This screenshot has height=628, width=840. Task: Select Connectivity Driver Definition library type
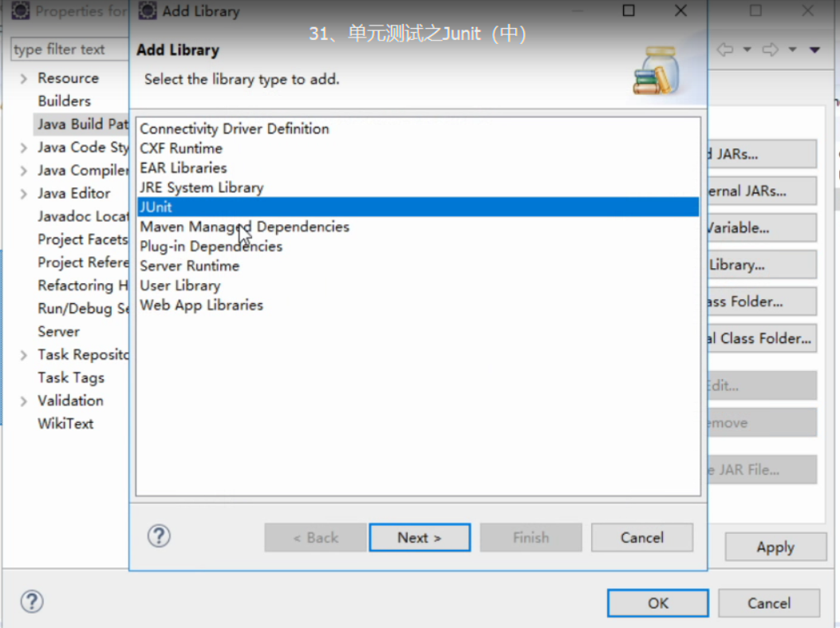(x=418, y=128)
